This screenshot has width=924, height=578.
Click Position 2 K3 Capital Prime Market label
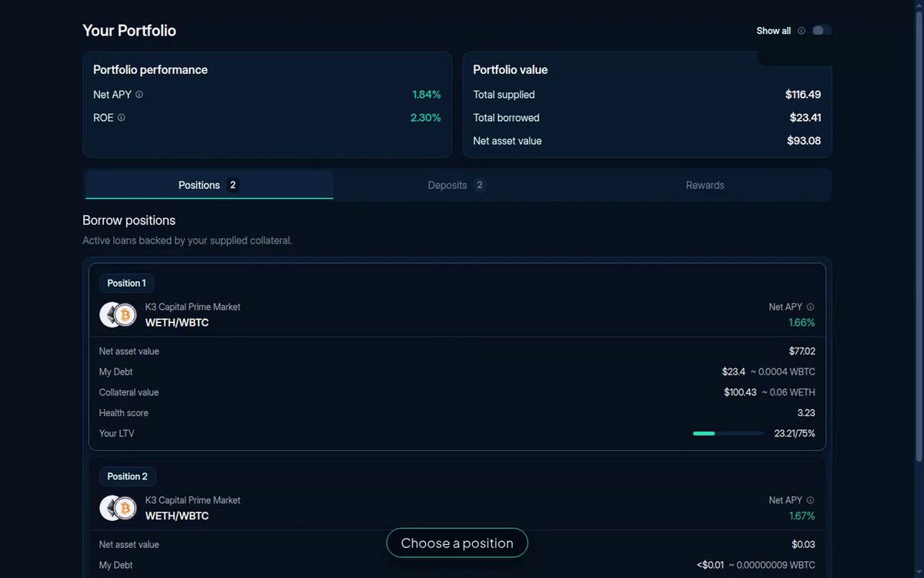(x=192, y=500)
